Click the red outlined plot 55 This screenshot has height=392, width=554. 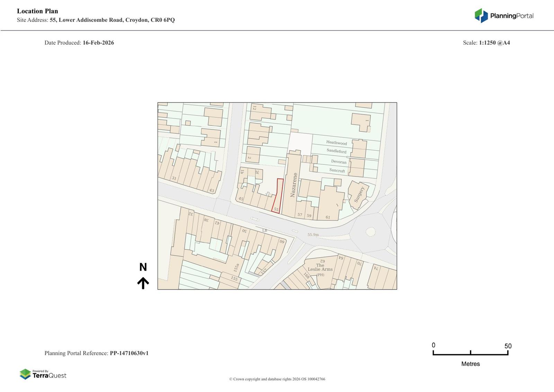[x=277, y=196]
